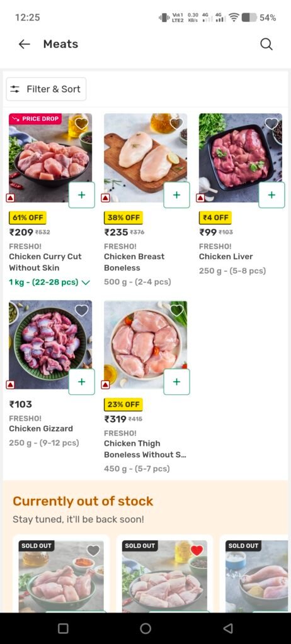Open the Filter & Sort options
Image resolution: width=291 pixels, height=644 pixels.
46,89
